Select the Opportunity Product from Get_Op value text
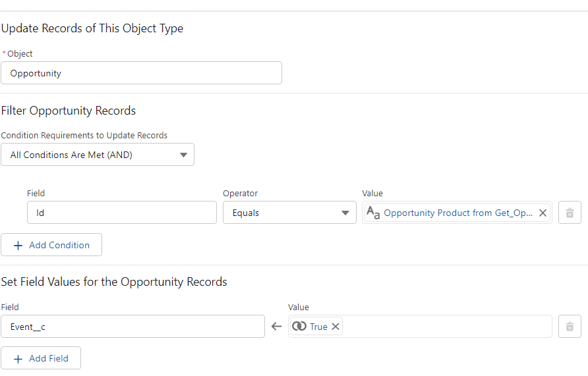The image size is (588, 376). (x=458, y=213)
